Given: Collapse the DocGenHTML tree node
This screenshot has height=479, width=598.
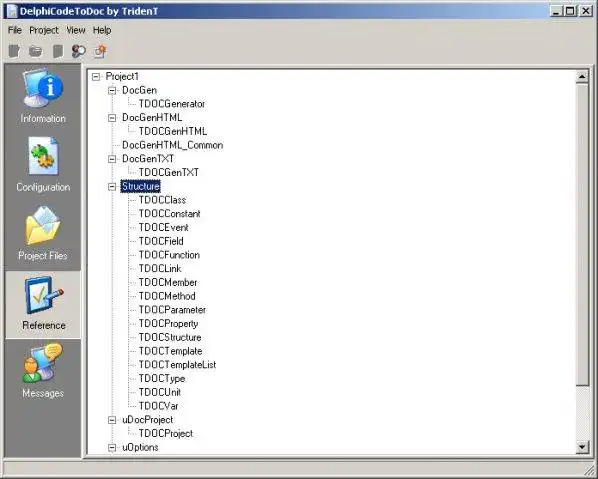Looking at the screenshot, I should click(112, 118).
